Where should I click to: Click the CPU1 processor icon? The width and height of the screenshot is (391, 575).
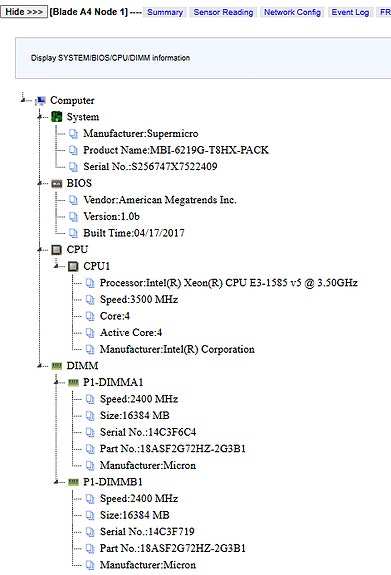click(x=73, y=266)
